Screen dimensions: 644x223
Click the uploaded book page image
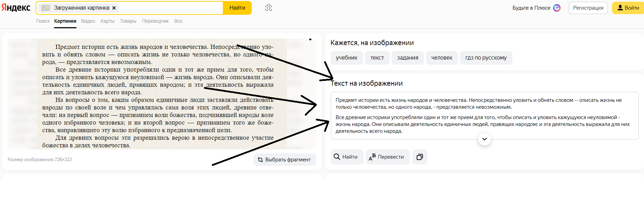162,94
